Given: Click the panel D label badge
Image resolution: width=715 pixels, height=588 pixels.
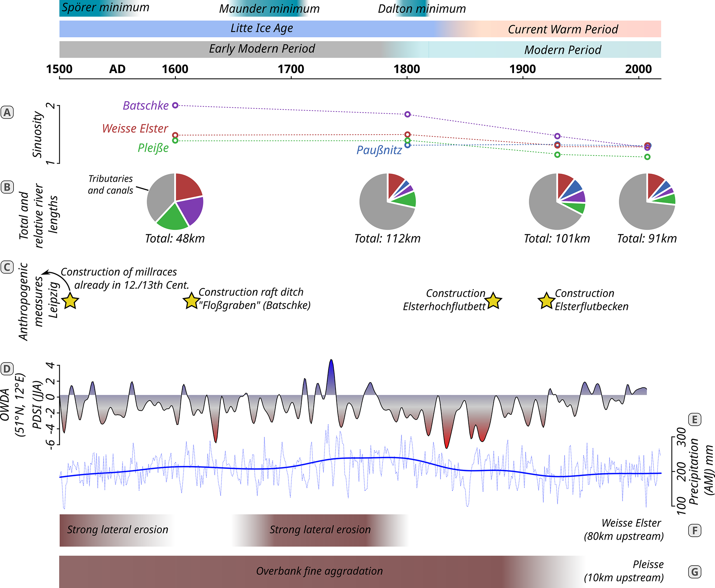Looking at the screenshot, I should pyautogui.click(x=7, y=369).
